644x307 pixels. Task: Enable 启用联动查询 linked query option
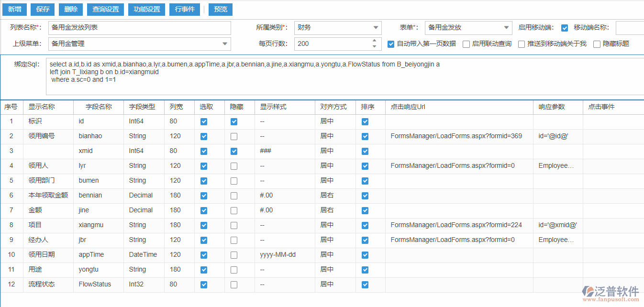[x=465, y=44]
